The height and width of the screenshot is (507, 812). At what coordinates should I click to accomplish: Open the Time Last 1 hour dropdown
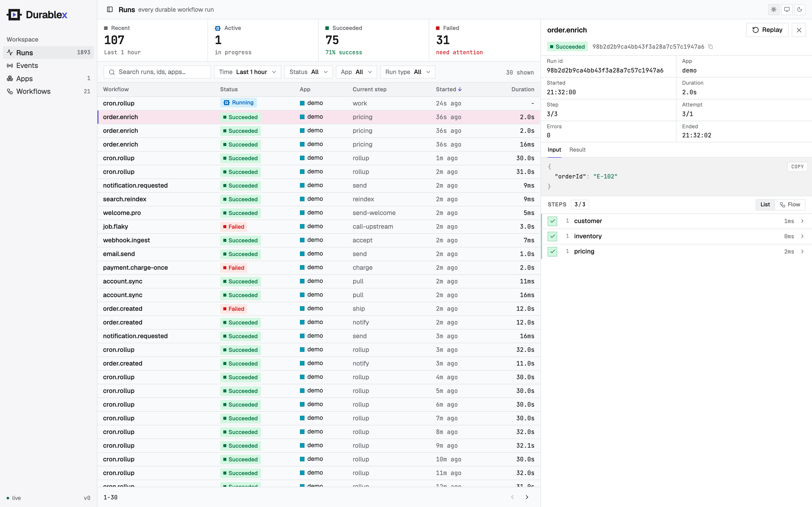[247, 72]
